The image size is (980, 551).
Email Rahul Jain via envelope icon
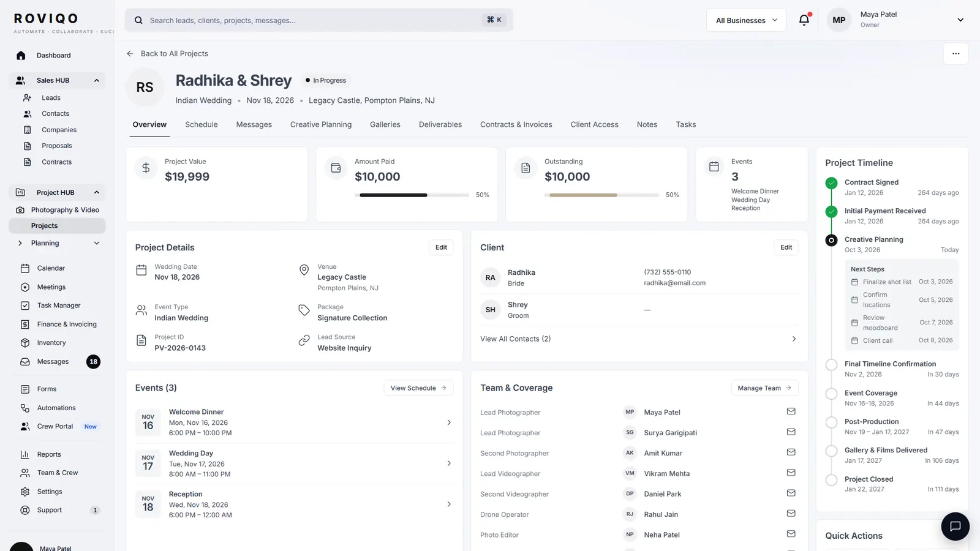point(791,514)
